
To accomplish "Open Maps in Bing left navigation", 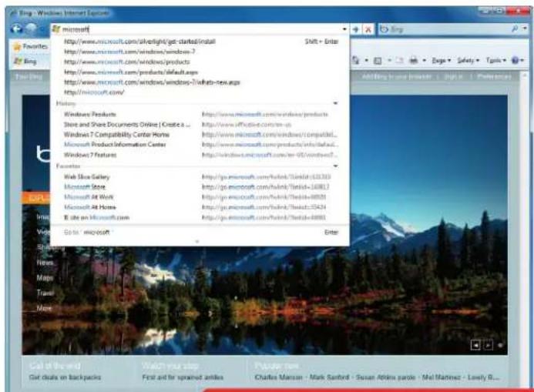I will pos(45,278).
